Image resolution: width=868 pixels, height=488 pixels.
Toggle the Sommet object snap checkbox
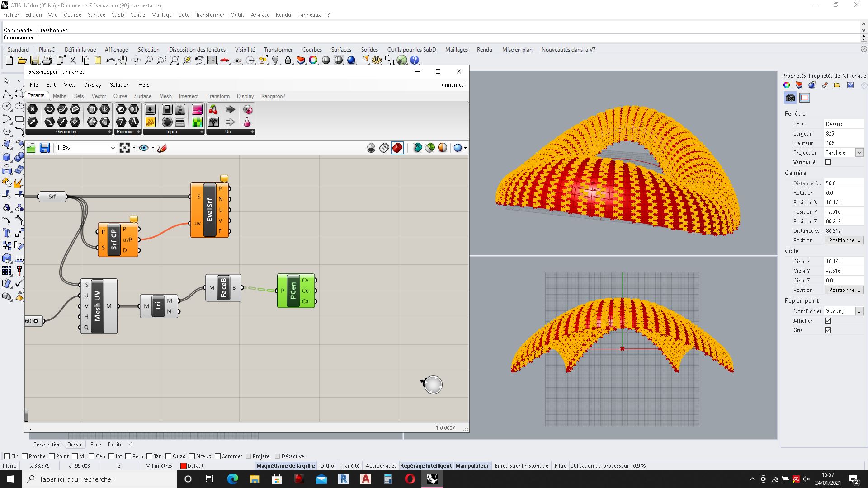tap(218, 456)
